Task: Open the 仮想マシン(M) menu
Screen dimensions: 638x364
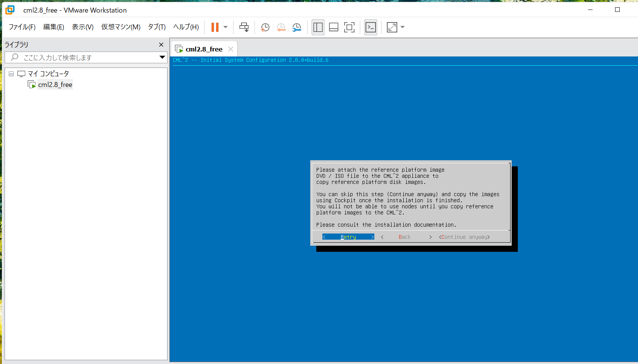Action: tap(121, 27)
